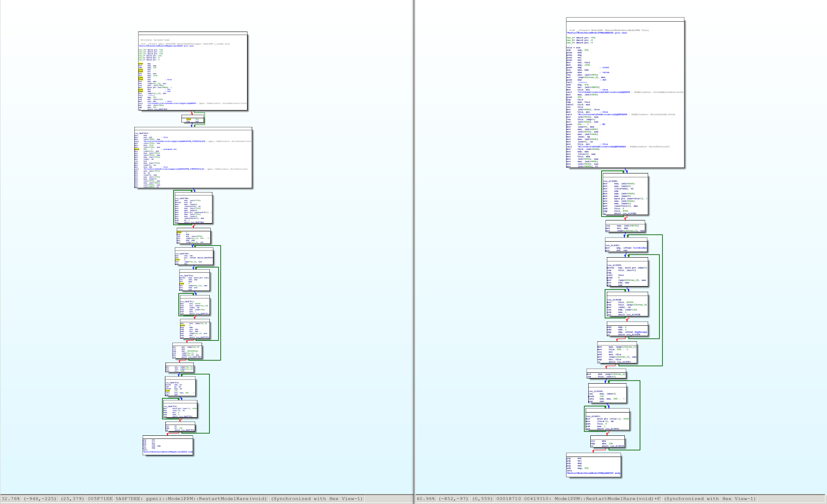Click right pane's 'Synchronized with Hex View-1' text

click(709, 499)
